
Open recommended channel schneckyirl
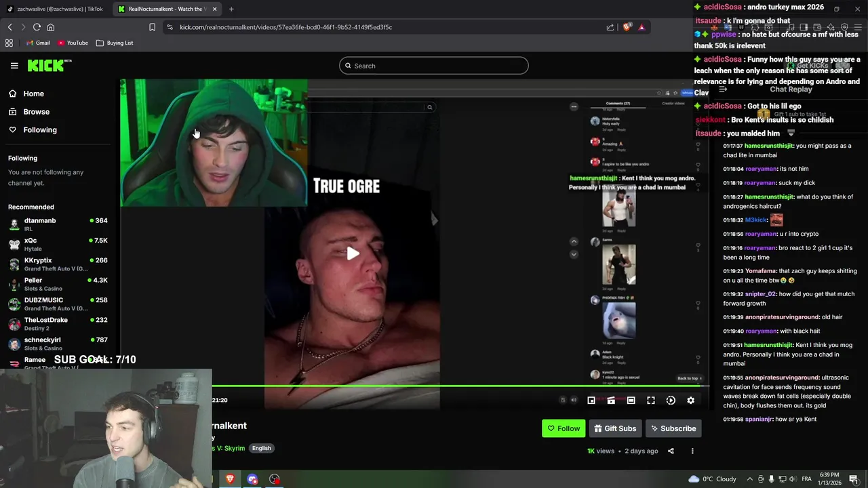click(x=58, y=344)
